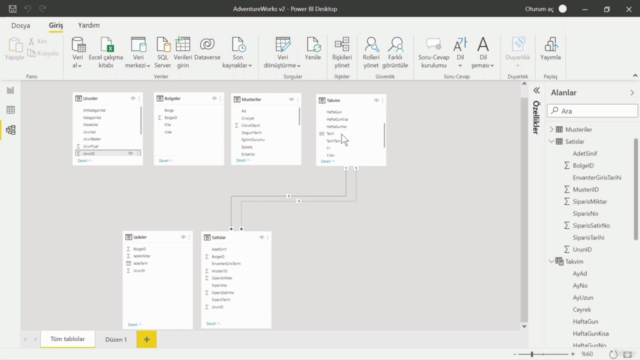
Task: Connect to SQL Server source
Action: (x=162, y=52)
